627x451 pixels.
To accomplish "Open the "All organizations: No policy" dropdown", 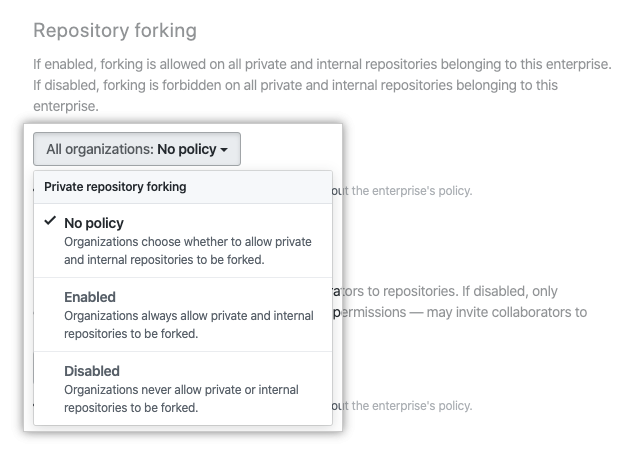I will point(137,149).
